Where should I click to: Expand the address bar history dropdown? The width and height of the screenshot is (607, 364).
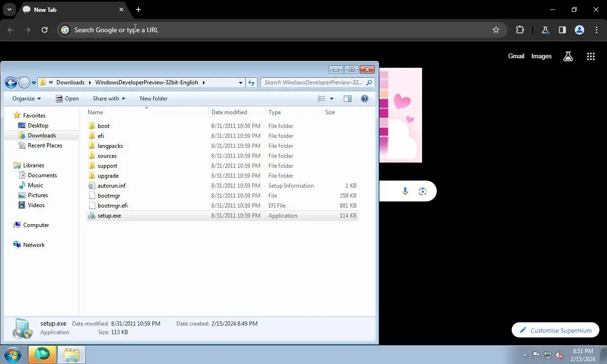click(x=240, y=82)
